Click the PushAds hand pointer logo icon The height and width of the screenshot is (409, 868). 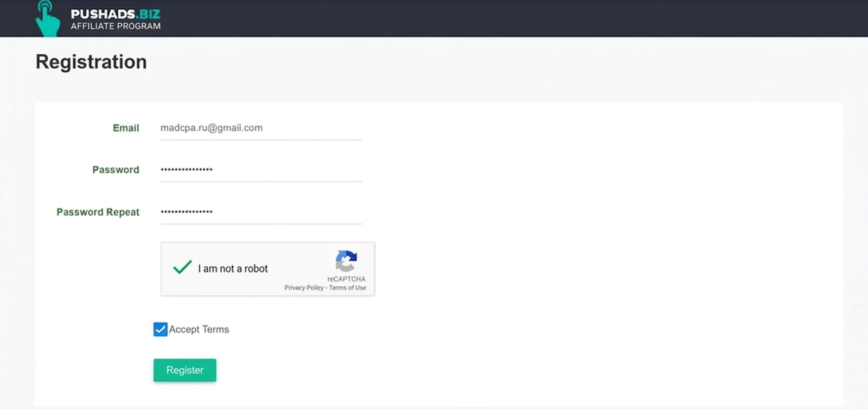tap(48, 18)
